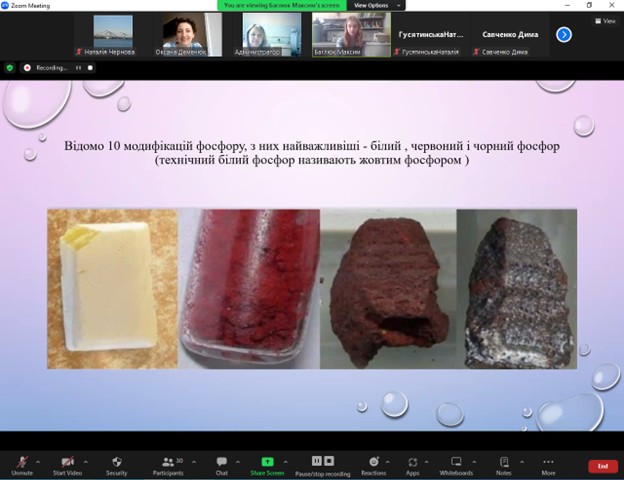Expand arrow next to Chat
This screenshot has height=480, width=624.
(238, 462)
